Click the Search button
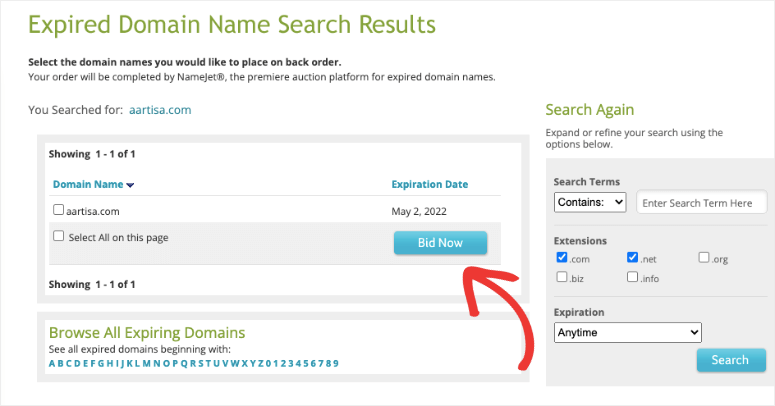 [731, 360]
